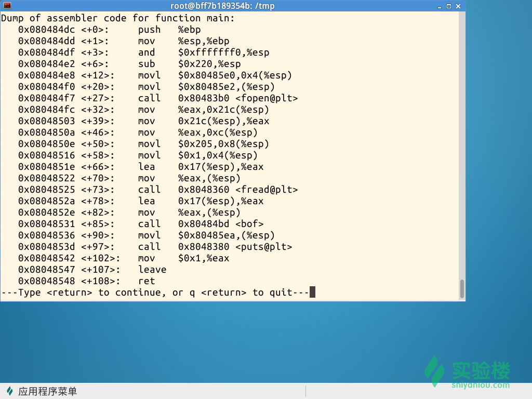Click the 'Type <return> to continue' prompt
Image resolution: width=532 pixels, height=399 pixels.
coord(155,292)
